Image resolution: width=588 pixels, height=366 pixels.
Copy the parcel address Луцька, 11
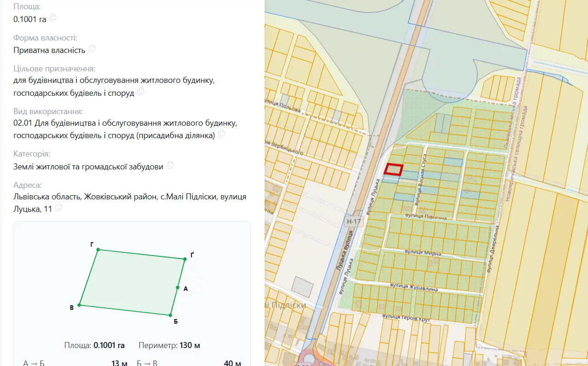coord(59,208)
